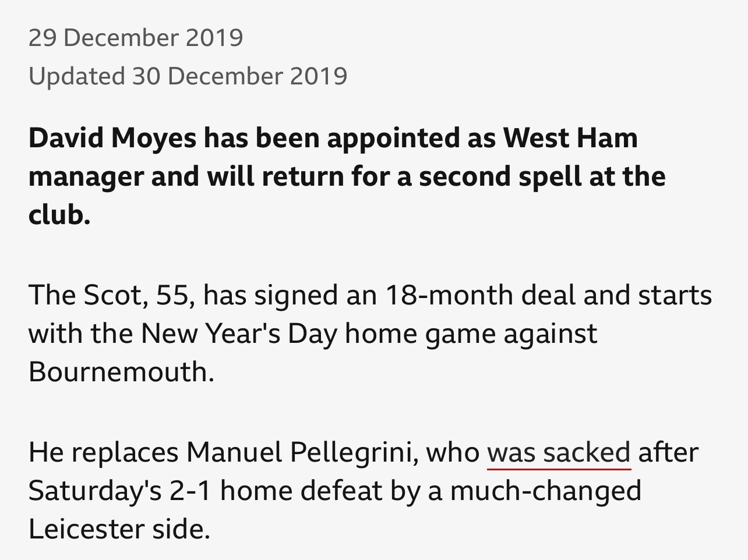Click the 'New Year's Day' text
Screen dimensions: 748x560
point(239,334)
